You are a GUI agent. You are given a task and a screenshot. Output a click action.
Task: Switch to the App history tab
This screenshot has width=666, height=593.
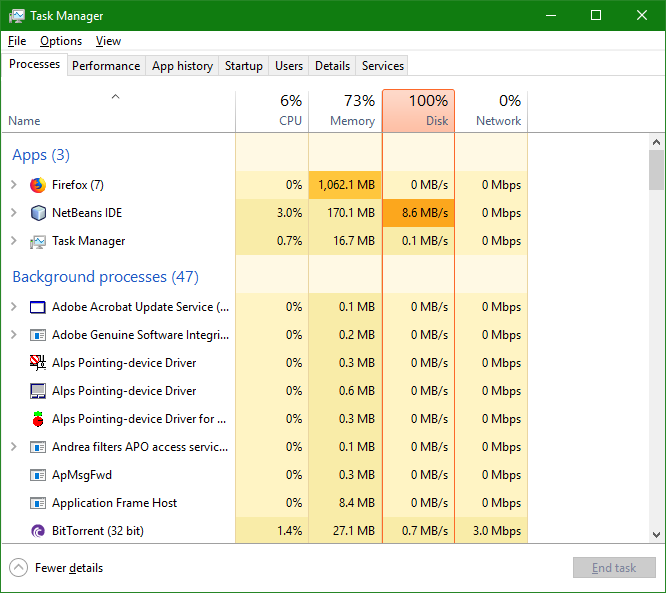(182, 66)
